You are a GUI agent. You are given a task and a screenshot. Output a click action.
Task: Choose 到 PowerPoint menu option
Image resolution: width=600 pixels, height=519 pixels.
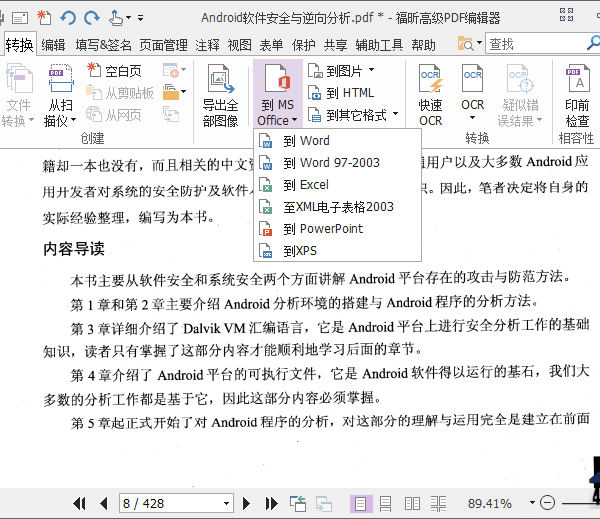(322, 228)
